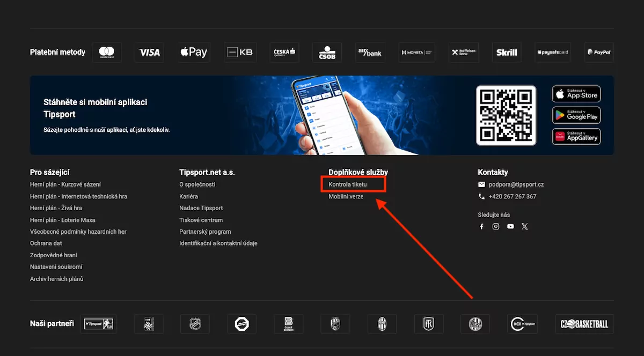Download via the Google Play badge

(x=576, y=115)
